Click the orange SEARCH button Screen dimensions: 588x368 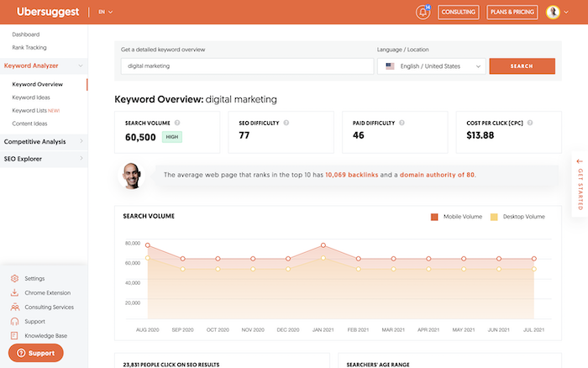[x=522, y=66]
